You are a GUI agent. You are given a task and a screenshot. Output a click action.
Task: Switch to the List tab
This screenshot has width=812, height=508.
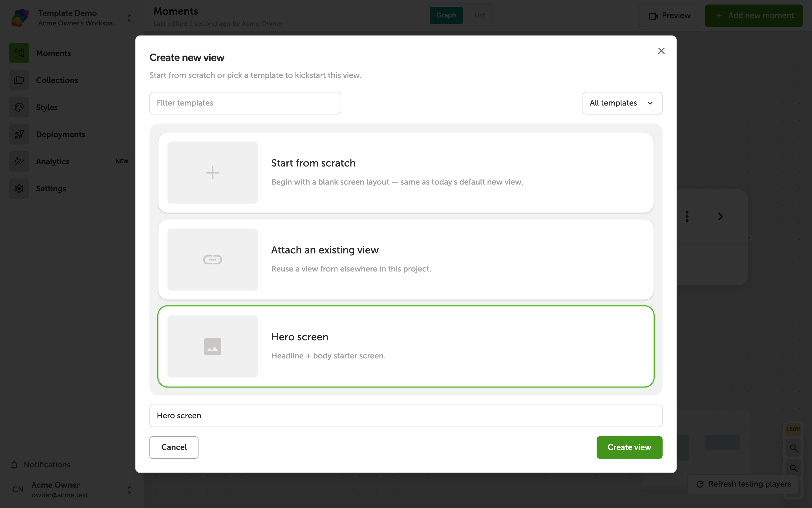coord(479,16)
